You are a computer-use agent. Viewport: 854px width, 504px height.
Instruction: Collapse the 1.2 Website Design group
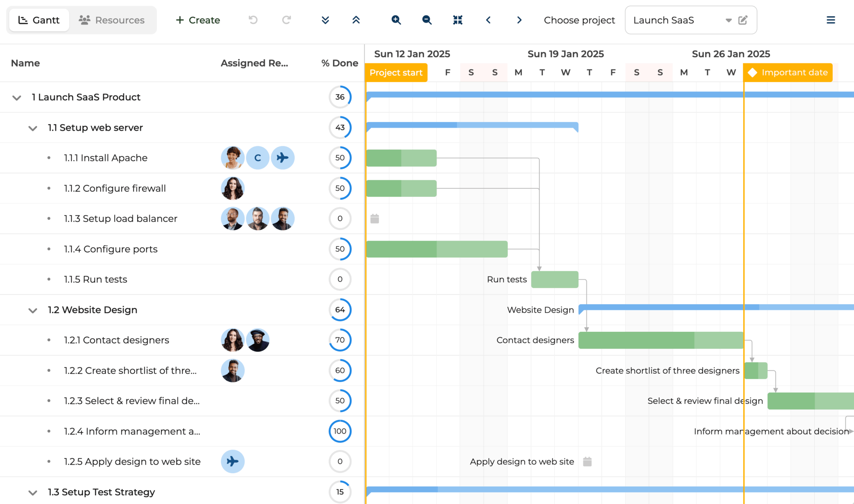33,310
